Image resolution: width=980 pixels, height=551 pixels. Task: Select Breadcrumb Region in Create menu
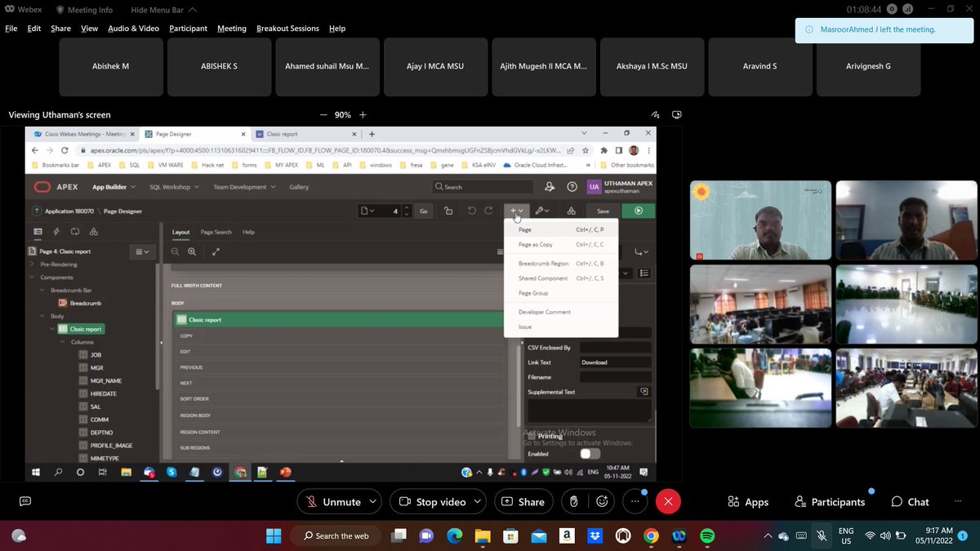click(561, 263)
